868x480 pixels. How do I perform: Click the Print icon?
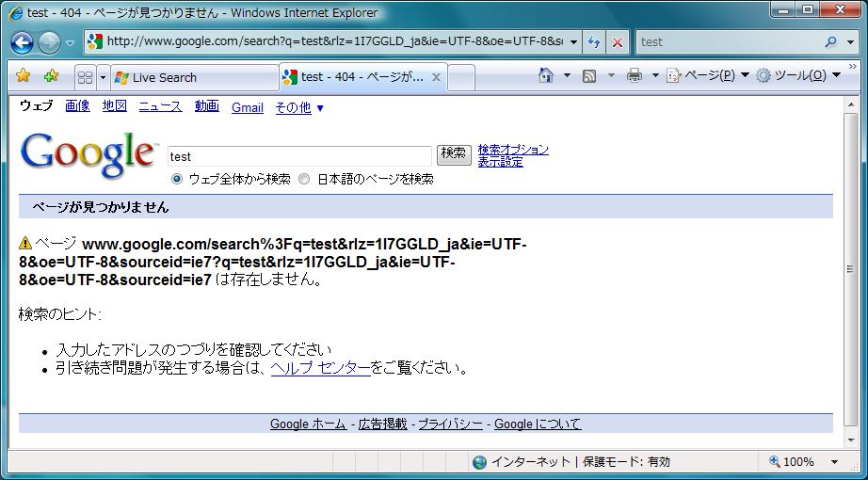point(635,75)
